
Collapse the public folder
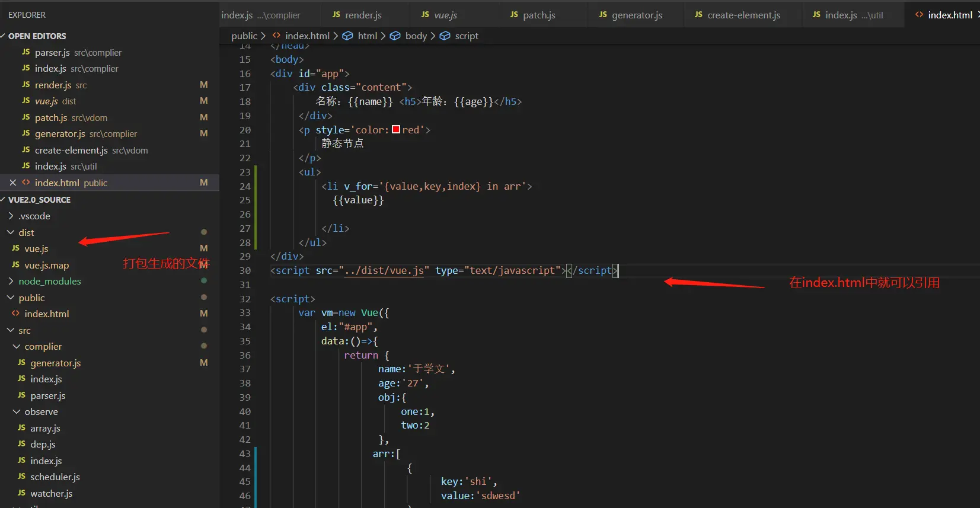[x=11, y=298]
